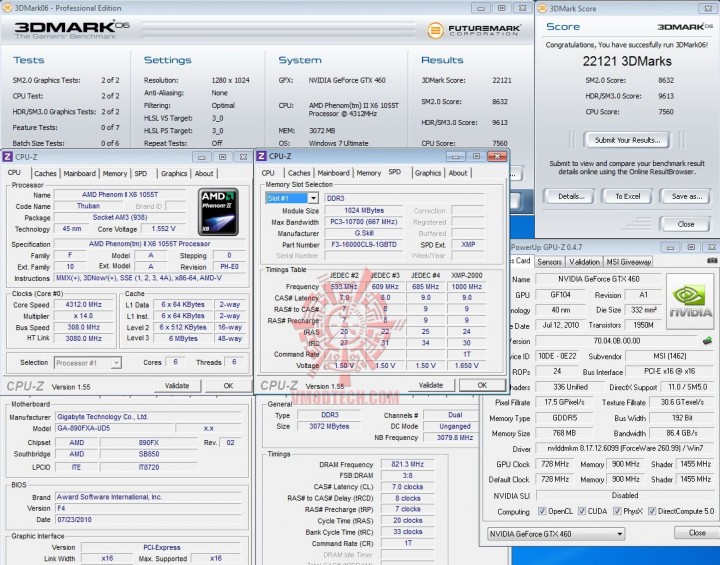Image resolution: width=720 pixels, height=565 pixels.
Task: Click the Core Speed 4312.0 MHz field
Action: 83,304
